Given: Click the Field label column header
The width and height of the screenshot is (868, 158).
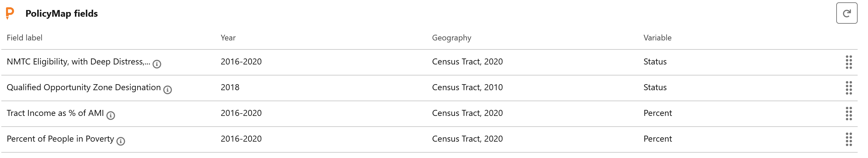Looking at the screenshot, I should click(25, 38).
